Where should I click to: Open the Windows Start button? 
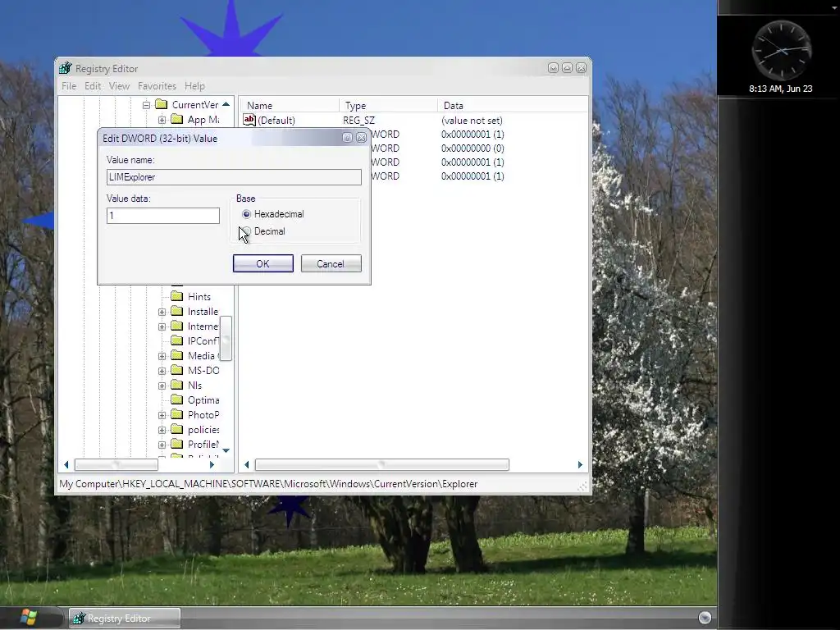(29, 617)
